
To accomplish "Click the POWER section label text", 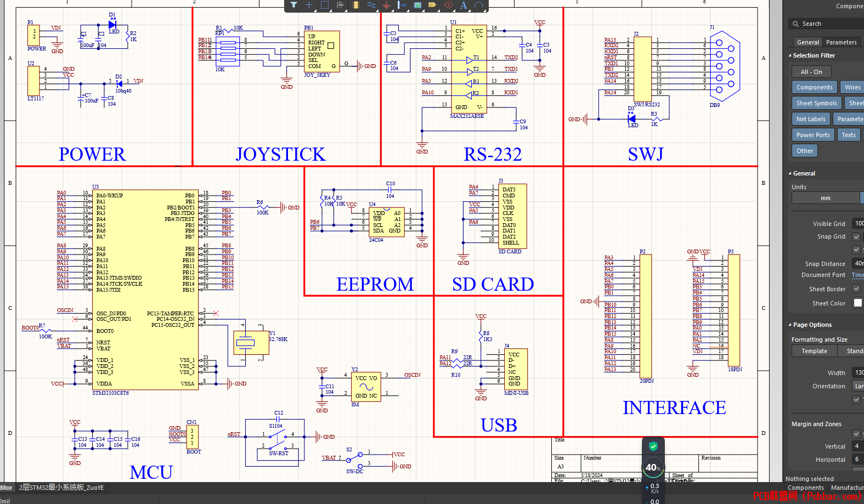I will (92, 155).
